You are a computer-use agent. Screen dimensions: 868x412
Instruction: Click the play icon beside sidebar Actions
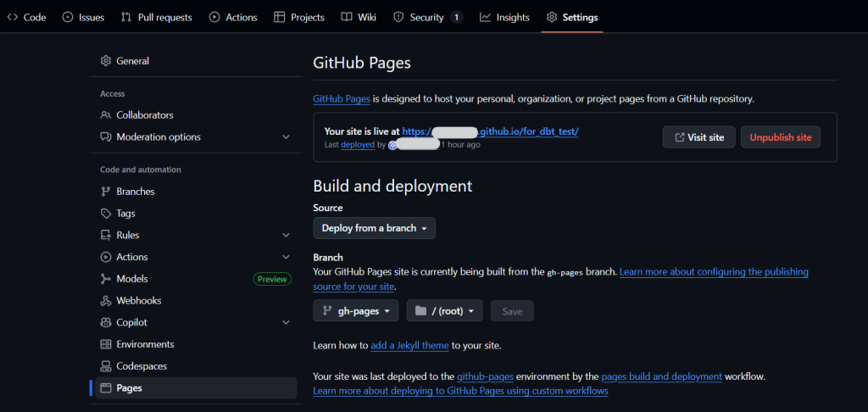[106, 257]
